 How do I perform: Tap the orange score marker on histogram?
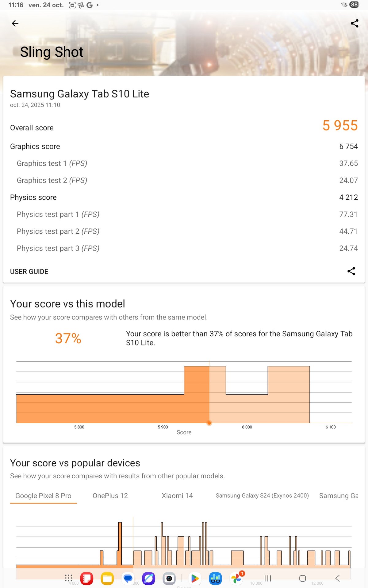click(x=209, y=423)
